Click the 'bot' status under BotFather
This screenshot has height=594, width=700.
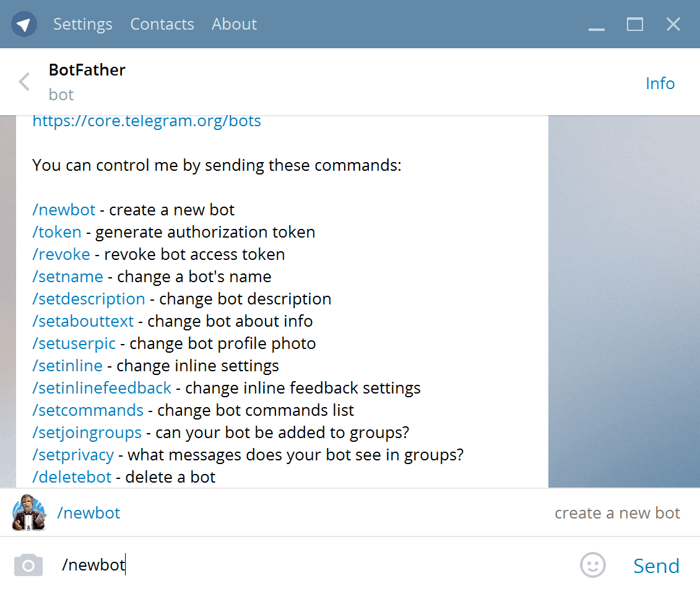tap(61, 95)
